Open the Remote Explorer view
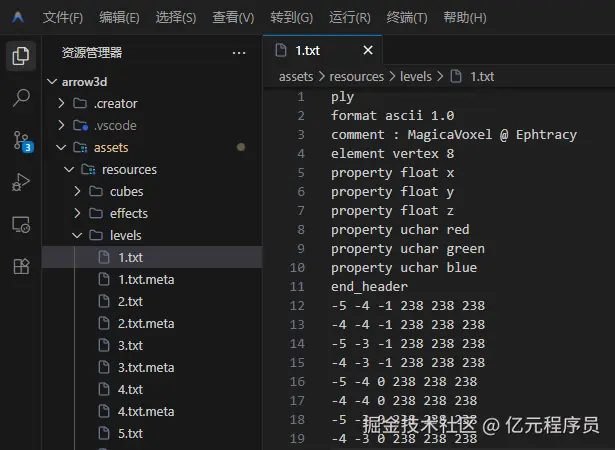615x450 pixels. [x=21, y=225]
